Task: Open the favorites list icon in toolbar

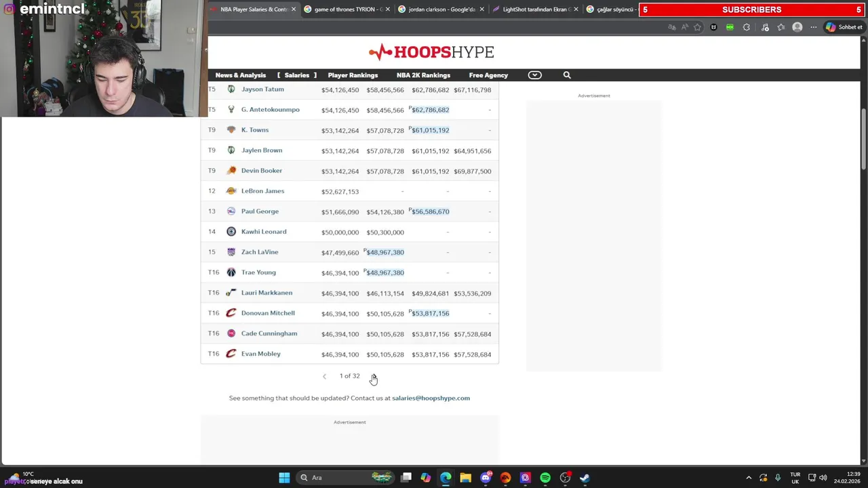Action: [781, 27]
